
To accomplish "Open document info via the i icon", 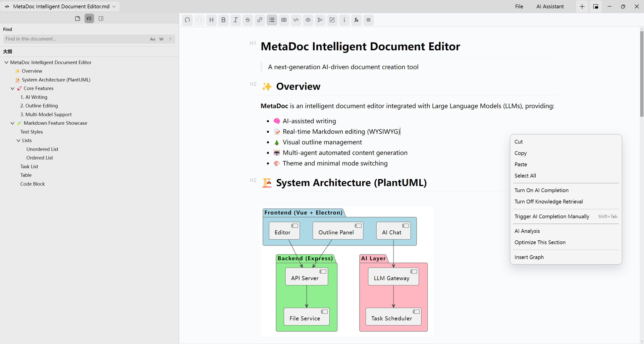I will point(344,20).
